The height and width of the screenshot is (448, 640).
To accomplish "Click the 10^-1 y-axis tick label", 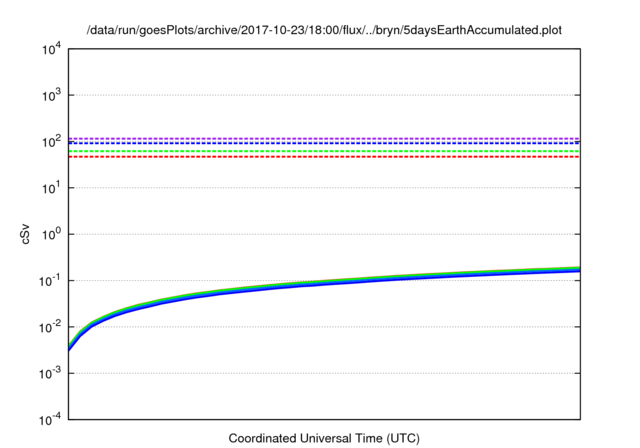I will [50, 281].
